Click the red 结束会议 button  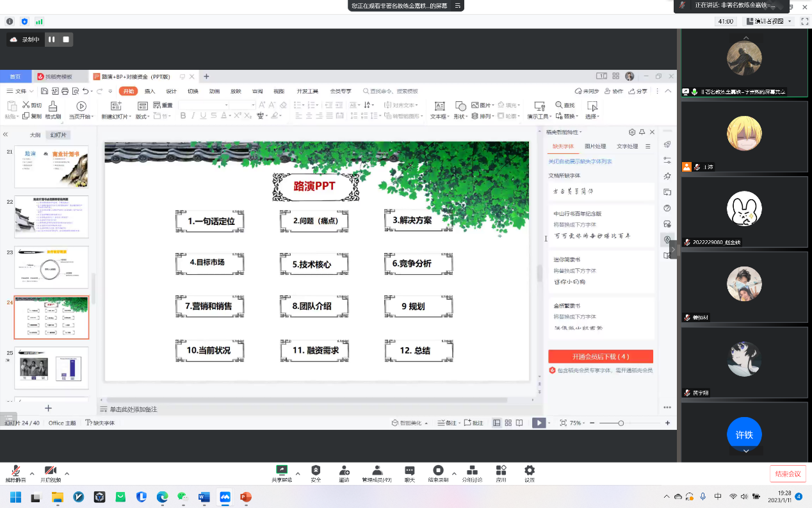point(788,473)
